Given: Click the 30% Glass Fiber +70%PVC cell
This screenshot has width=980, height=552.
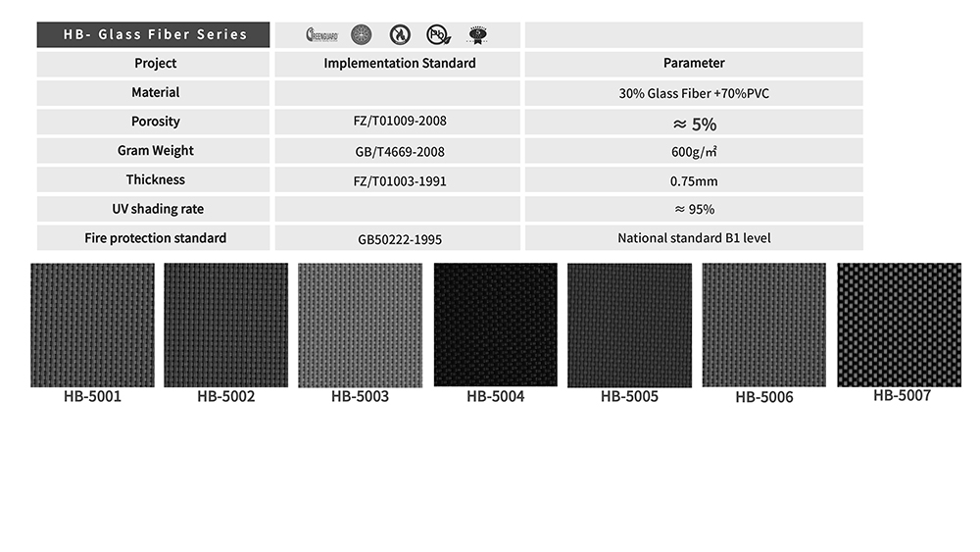Looking at the screenshot, I should click(694, 93).
